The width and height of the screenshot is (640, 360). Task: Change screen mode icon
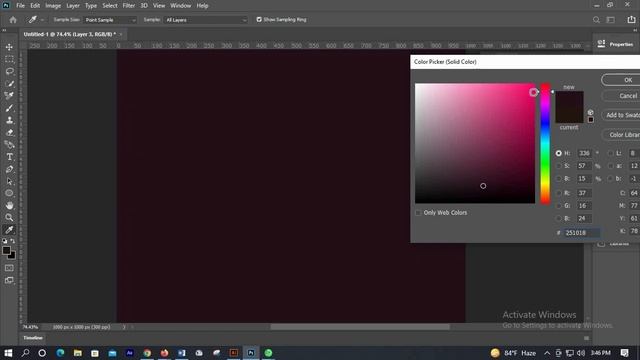point(9,280)
